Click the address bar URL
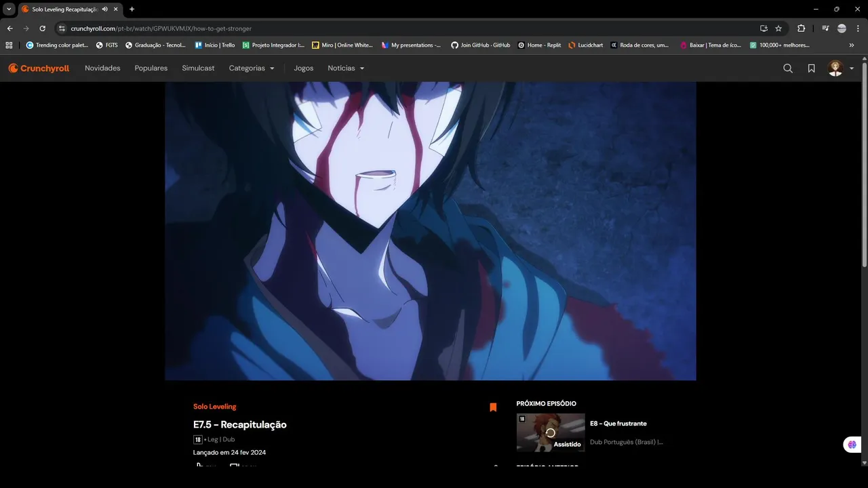Image resolution: width=868 pixels, height=488 pixels. click(161, 28)
